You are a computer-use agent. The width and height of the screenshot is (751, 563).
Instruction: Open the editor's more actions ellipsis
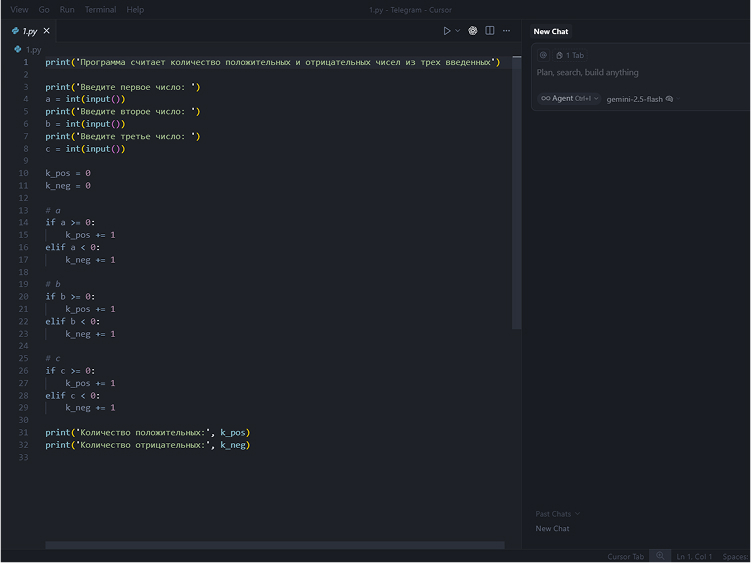click(507, 31)
